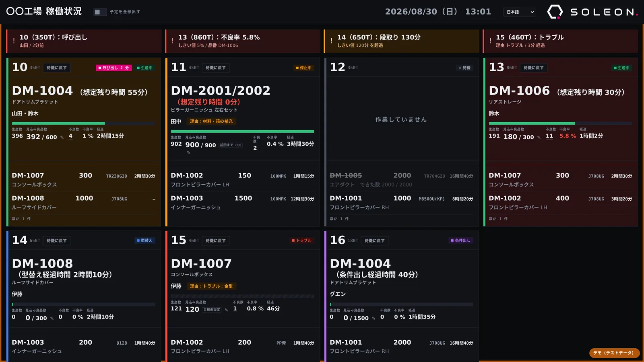Edit good count pencil on machine 16
The width and height of the screenshot is (644, 362).
[374, 319]
